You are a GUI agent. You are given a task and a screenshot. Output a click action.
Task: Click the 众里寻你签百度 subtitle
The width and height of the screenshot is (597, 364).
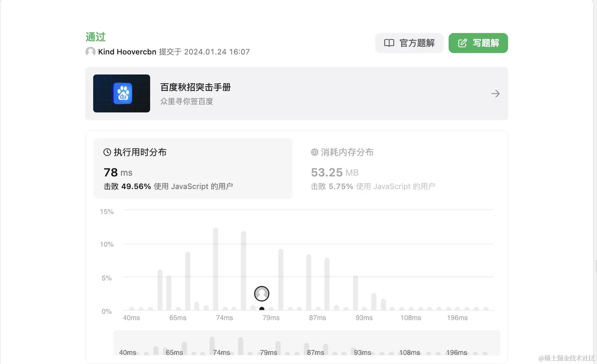[x=187, y=102]
